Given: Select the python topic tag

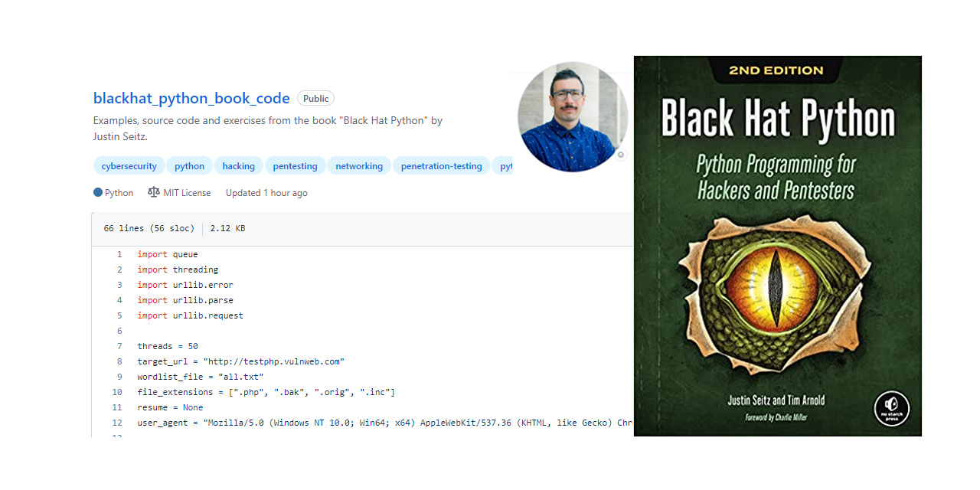Looking at the screenshot, I should click(x=189, y=166).
